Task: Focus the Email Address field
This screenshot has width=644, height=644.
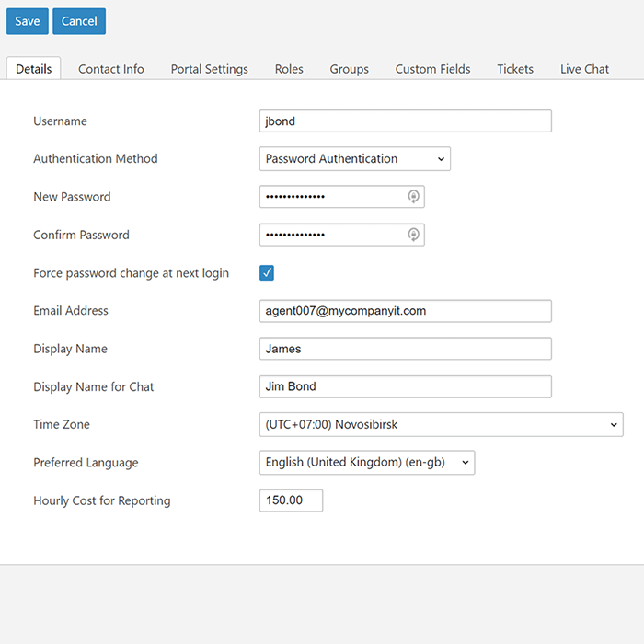Action: coord(405,311)
